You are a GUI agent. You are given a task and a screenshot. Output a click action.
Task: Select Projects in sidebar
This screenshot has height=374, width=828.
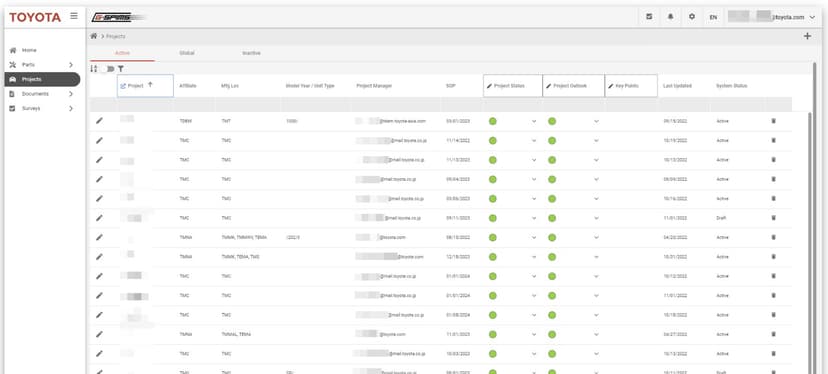click(x=42, y=79)
